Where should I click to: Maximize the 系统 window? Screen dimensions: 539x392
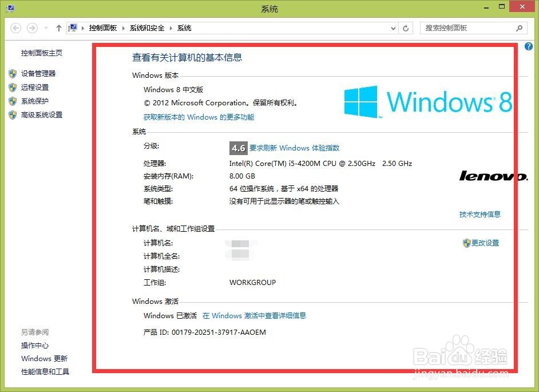coord(502,7)
